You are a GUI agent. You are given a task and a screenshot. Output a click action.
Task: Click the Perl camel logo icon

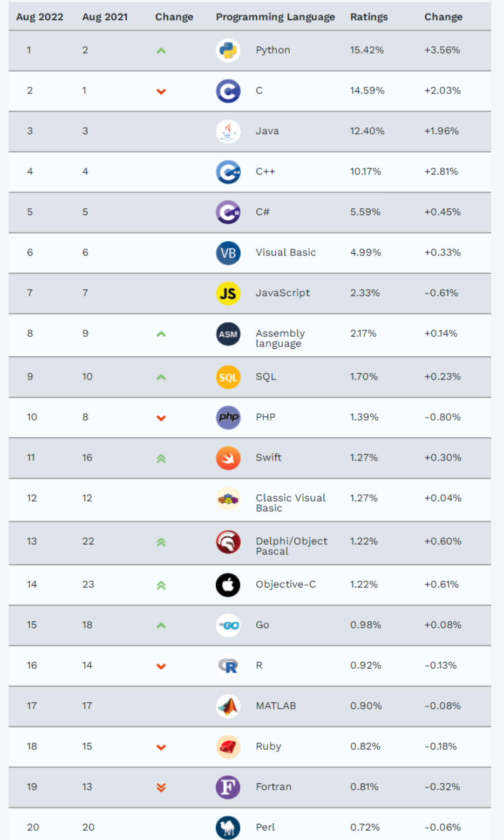[228, 828]
